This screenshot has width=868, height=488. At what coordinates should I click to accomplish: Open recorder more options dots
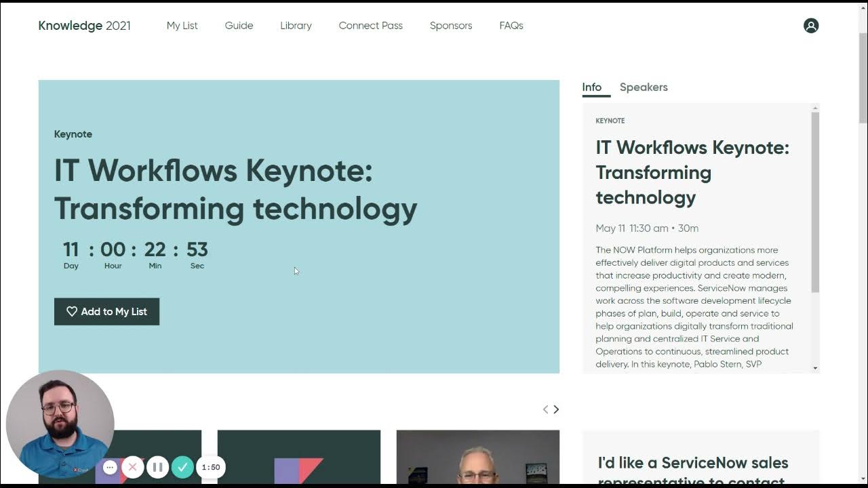[x=110, y=467]
